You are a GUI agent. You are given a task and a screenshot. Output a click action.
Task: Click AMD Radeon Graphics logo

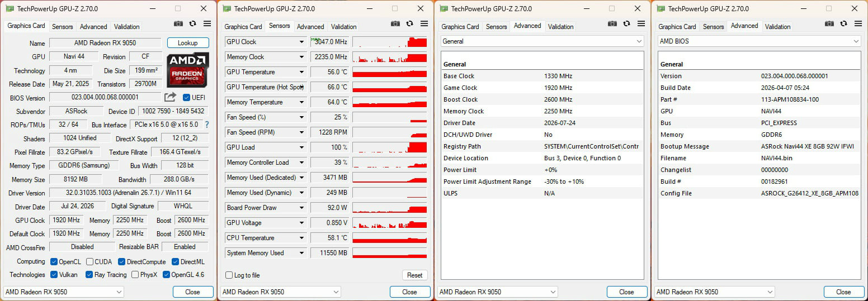188,70
